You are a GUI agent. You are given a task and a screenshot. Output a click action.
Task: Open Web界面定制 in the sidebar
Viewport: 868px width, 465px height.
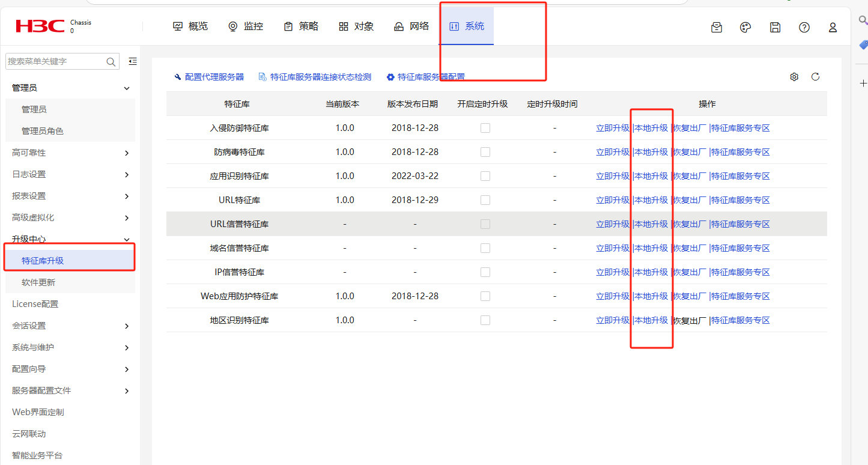point(38,412)
